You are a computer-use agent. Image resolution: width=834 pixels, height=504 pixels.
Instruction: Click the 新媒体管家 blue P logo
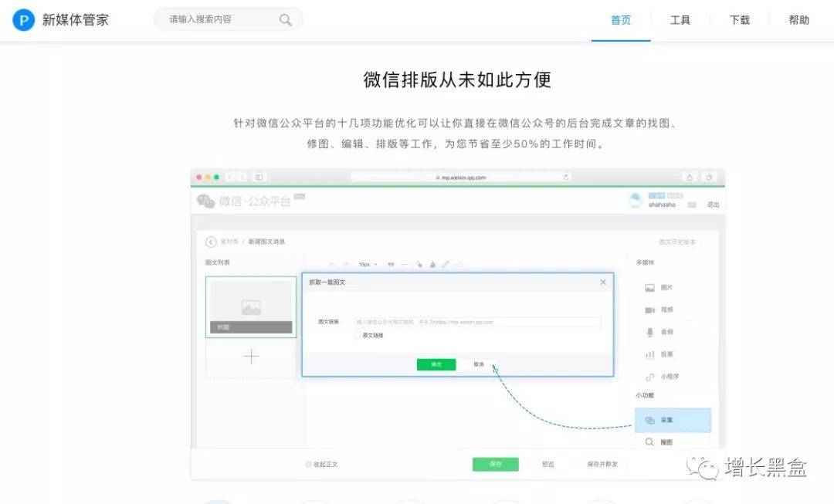pos(23,19)
